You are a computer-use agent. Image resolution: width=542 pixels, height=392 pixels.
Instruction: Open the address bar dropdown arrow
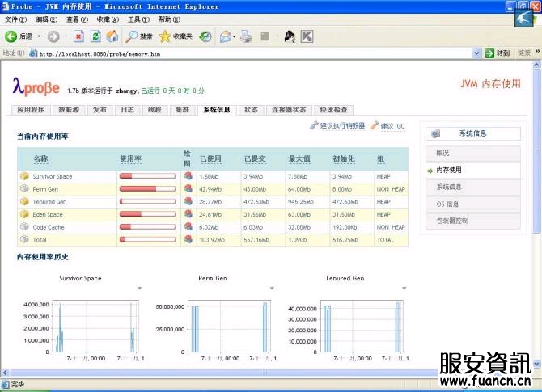[476, 53]
